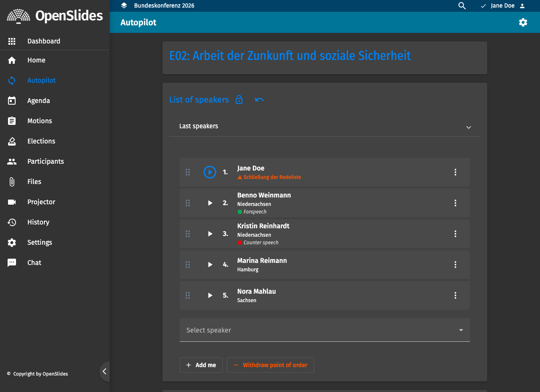This screenshot has width=540, height=392.
Task: Start Kristin Reinhardt's speech
Action: pos(210,234)
